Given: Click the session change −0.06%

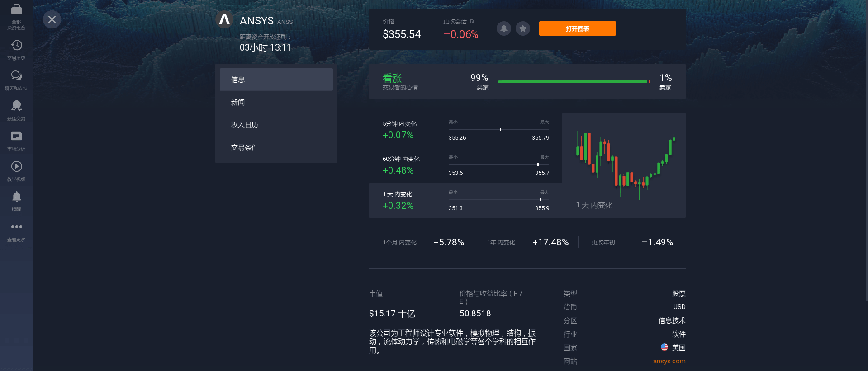Looking at the screenshot, I should (x=461, y=34).
